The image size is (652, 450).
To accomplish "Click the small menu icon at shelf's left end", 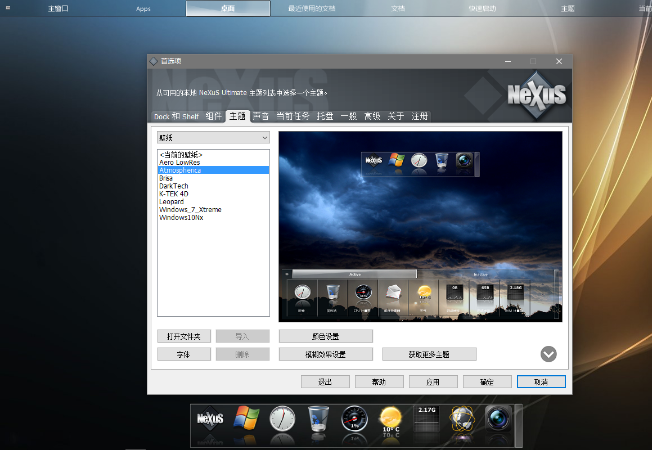I will [8, 7].
